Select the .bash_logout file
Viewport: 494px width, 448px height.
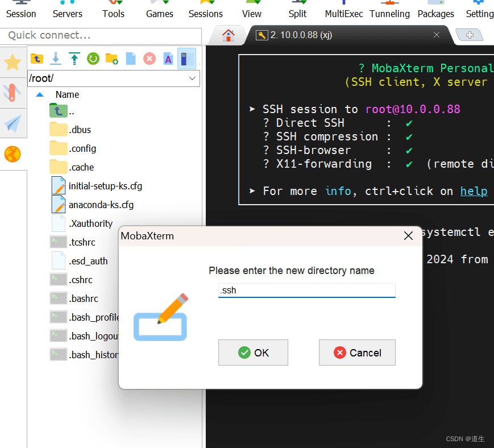85,336
